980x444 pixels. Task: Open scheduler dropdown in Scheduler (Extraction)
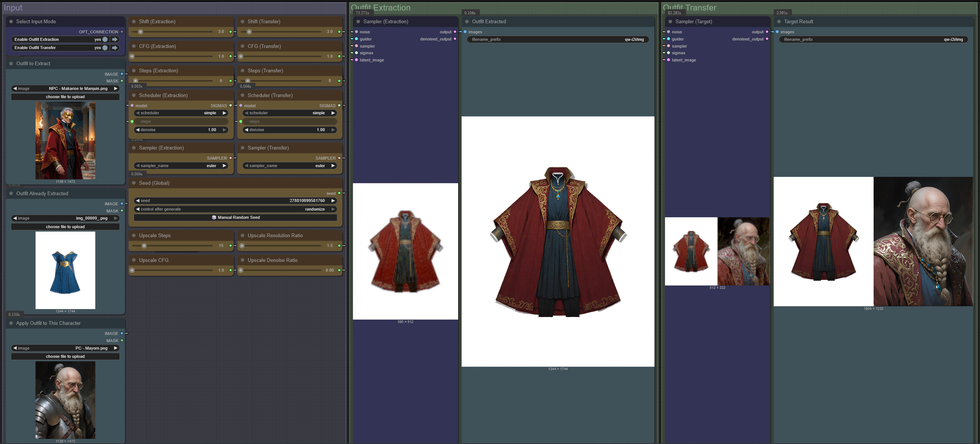click(x=181, y=113)
